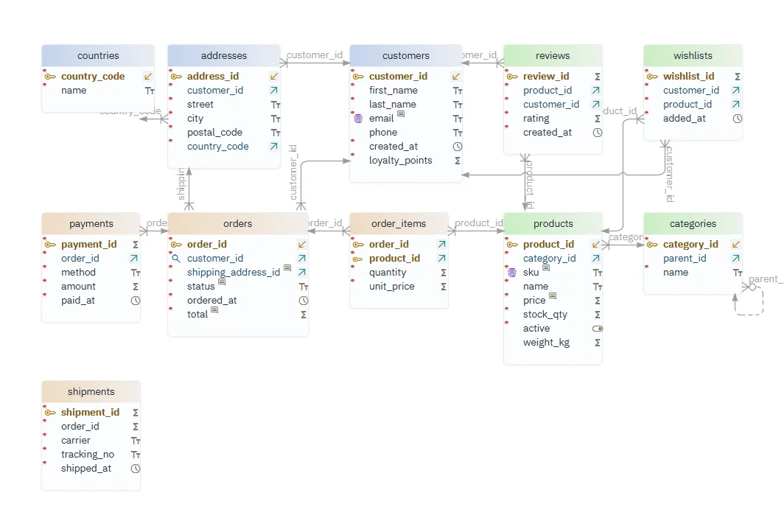
Task: Select the countries table header
Action: pyautogui.click(x=98, y=55)
